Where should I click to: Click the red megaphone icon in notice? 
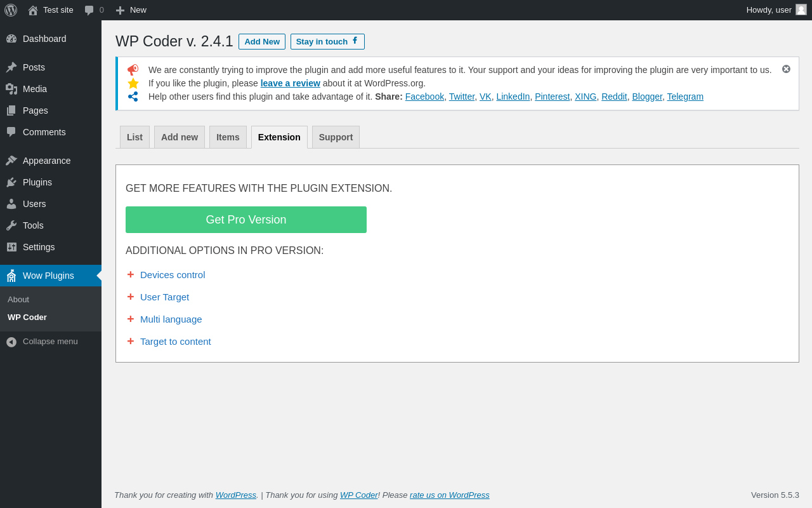point(133,70)
